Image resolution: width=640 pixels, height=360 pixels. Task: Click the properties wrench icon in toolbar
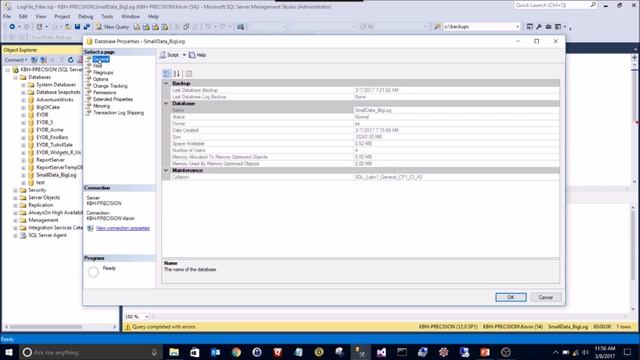coord(539,27)
